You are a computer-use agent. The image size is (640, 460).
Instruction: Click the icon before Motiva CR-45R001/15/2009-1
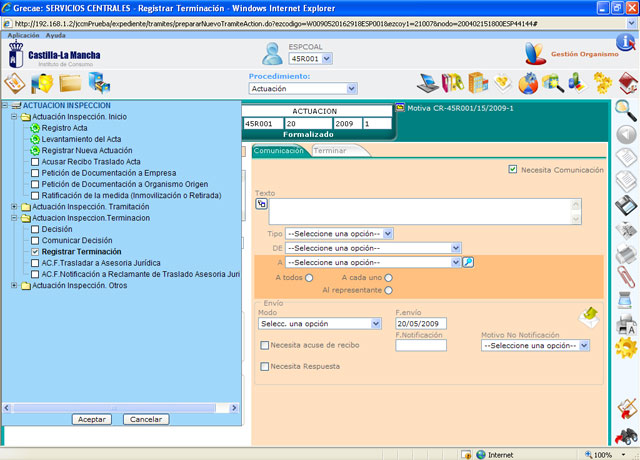tap(400, 107)
